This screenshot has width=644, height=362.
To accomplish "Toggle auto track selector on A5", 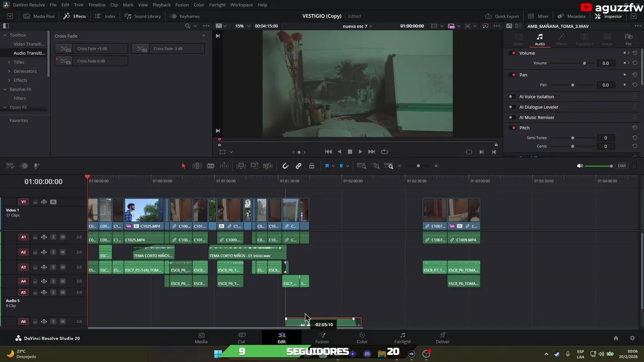I will (44, 292).
